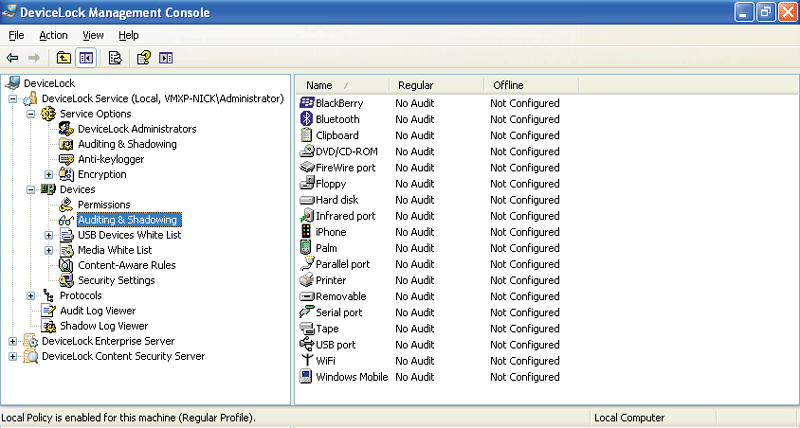Click Not Configured value for Printer
Screen dimensions: 800x428
click(525, 280)
